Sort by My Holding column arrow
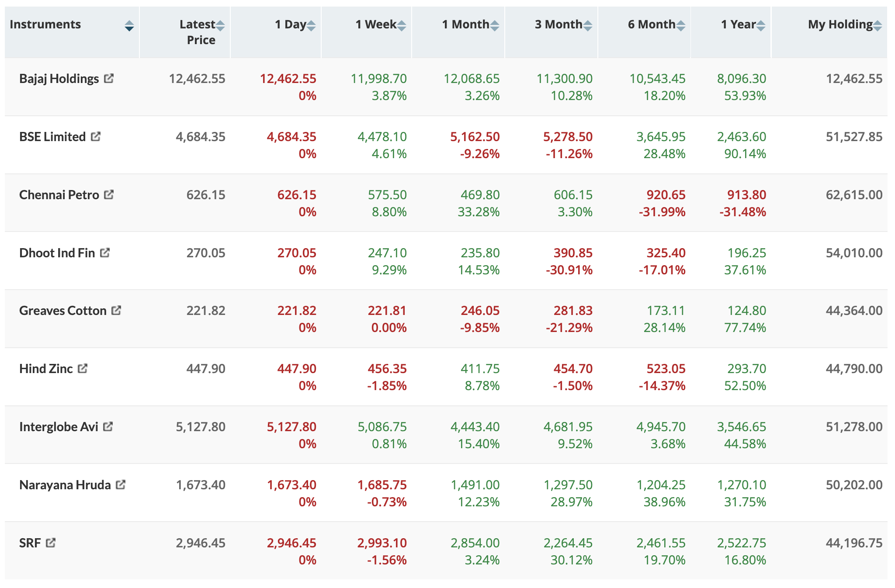Image resolution: width=895 pixels, height=588 pixels. 878,26
